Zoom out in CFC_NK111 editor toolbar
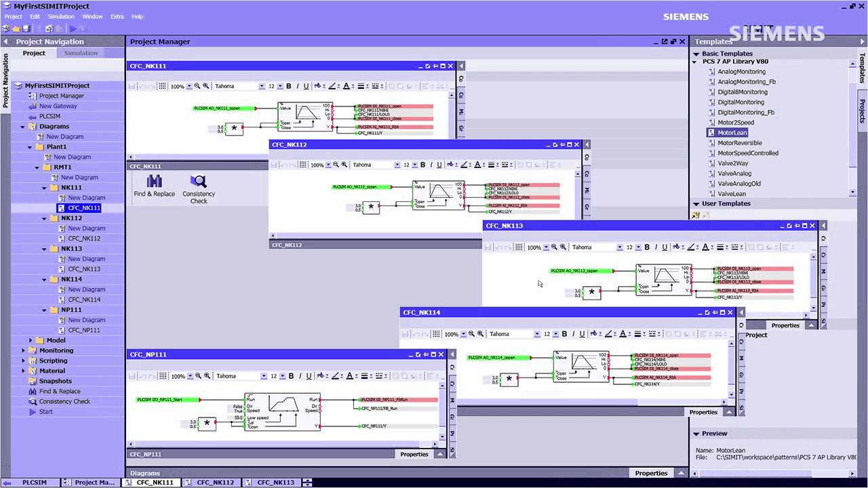868x488 pixels. (197, 86)
